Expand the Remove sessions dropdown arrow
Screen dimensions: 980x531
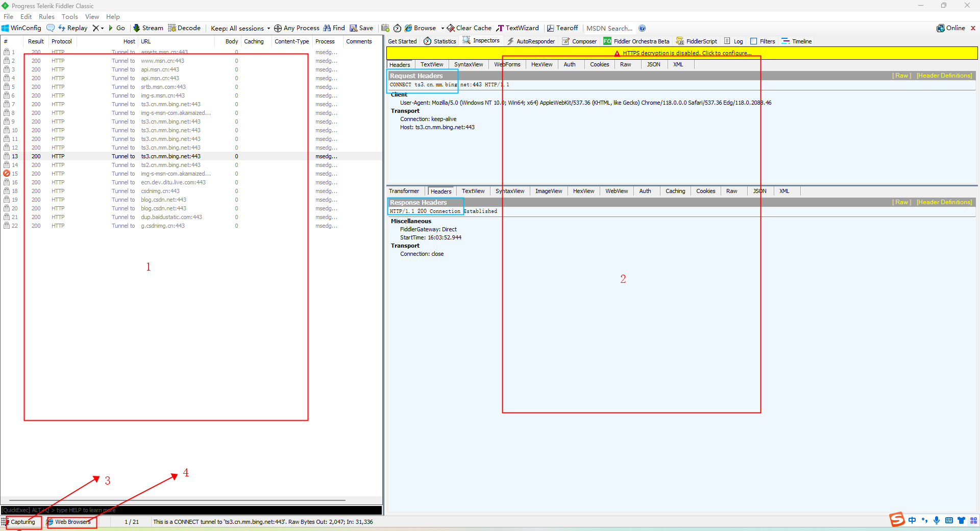tap(102, 28)
